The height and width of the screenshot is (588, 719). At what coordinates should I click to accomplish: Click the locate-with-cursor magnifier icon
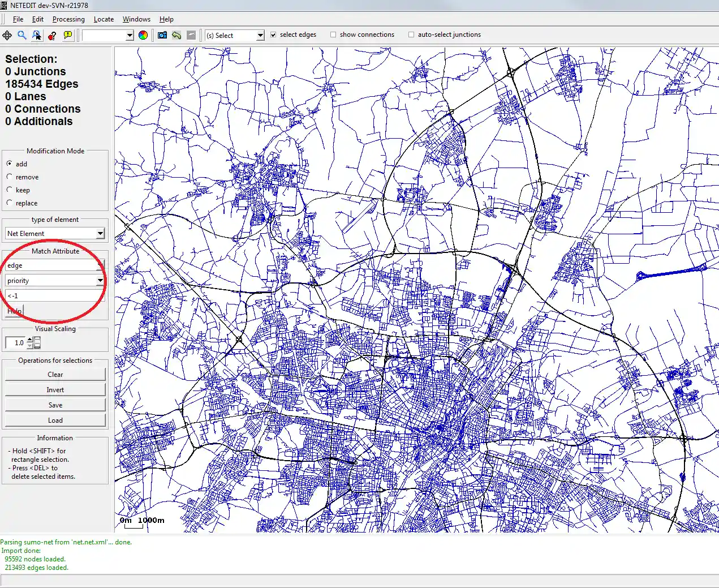tap(37, 35)
